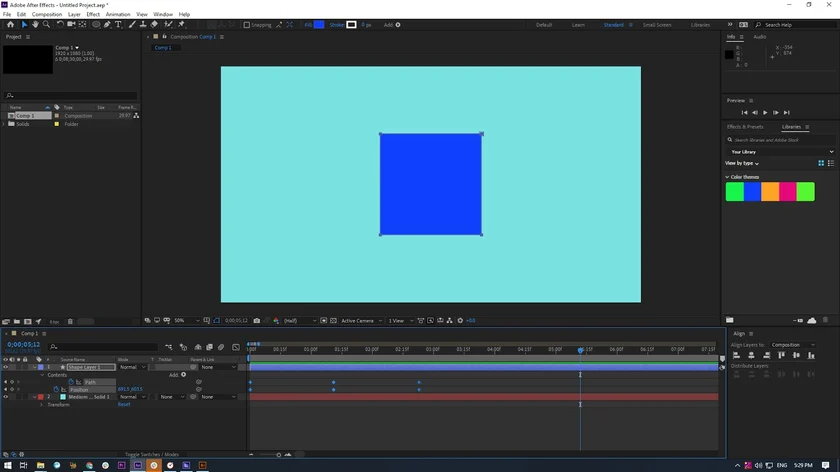Viewport: 840px width, 472px height.
Task: Select the Hand tool in the toolbar
Action: pos(35,25)
